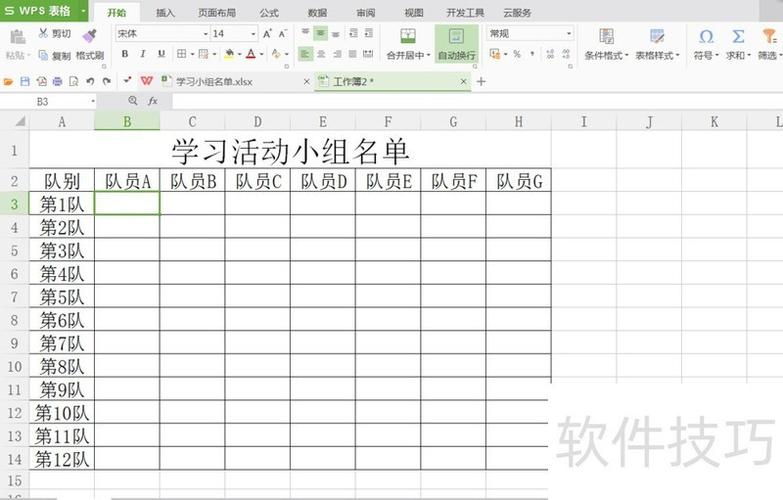This screenshot has height=500, width=783.
Task: Align text to bottom of cell
Action: point(336,33)
